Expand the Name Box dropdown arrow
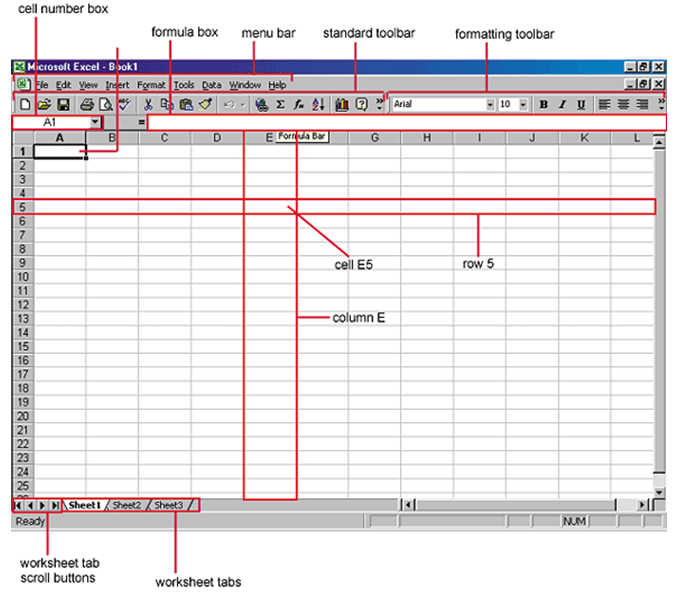This screenshot has height=592, width=675. coord(95,122)
